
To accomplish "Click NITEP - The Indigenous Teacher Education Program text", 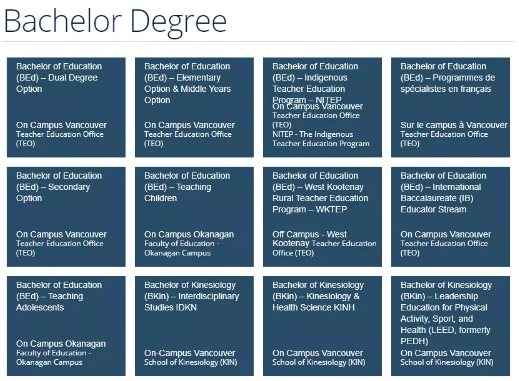I will (x=321, y=139).
